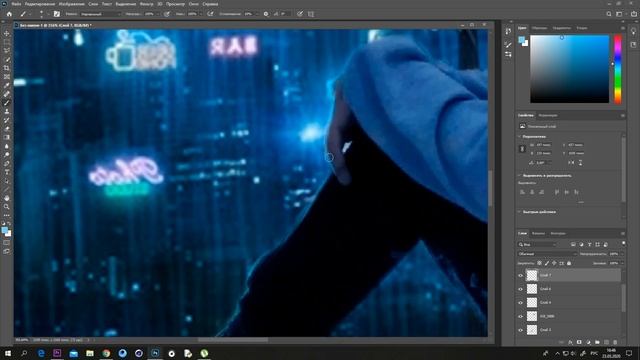Toggle Quick Mask mode

7,242
